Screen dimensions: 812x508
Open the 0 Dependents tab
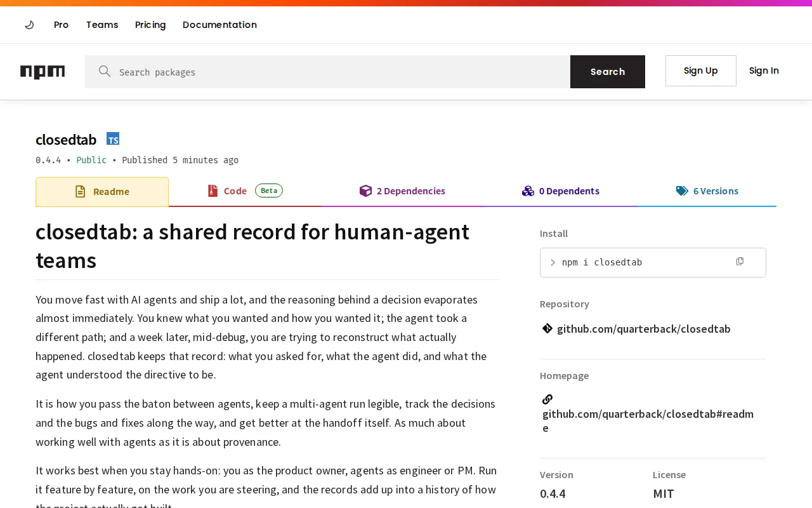(x=561, y=191)
